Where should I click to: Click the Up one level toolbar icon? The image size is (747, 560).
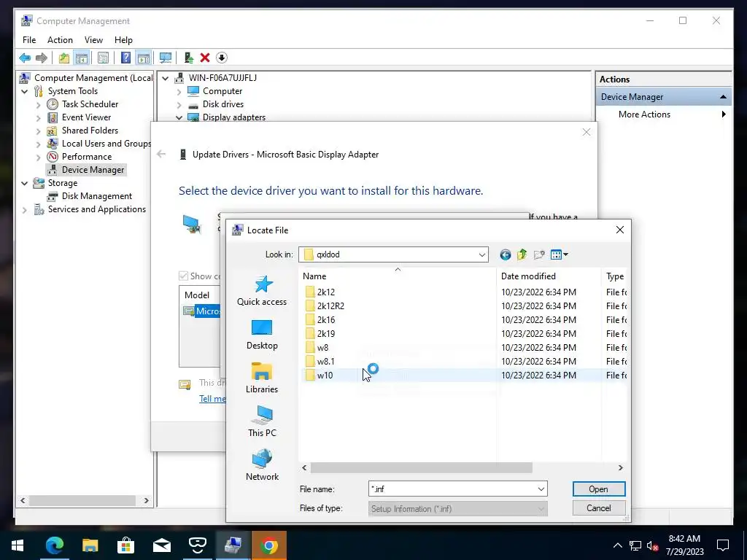(x=64, y=58)
